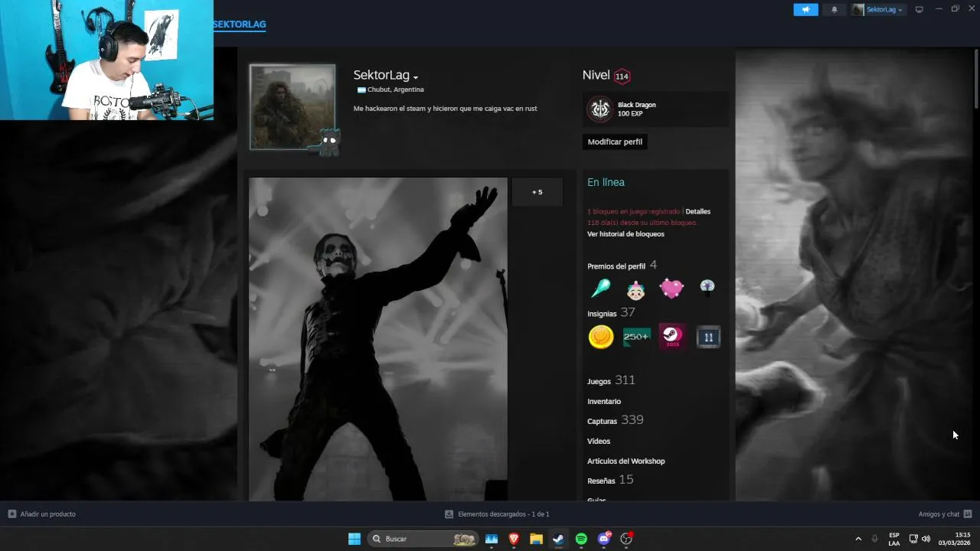980x551 pixels.
Task: Open the +5 additional screenshots thumbnail
Action: (537, 192)
